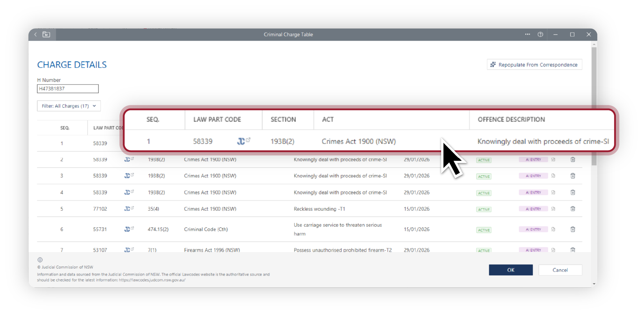Open source document icon for charge 2
This screenshot has width=644, height=316.
click(553, 159)
